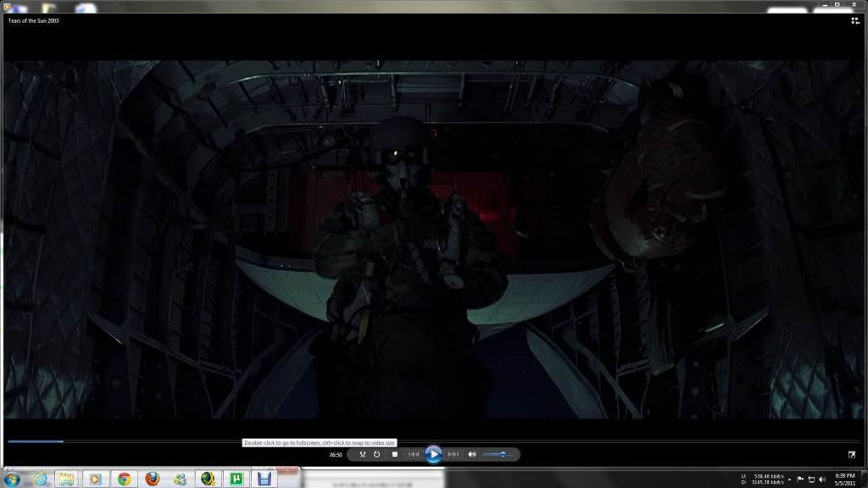Select Windows Media Player taskbar icon
868x488 pixels.
click(x=96, y=479)
